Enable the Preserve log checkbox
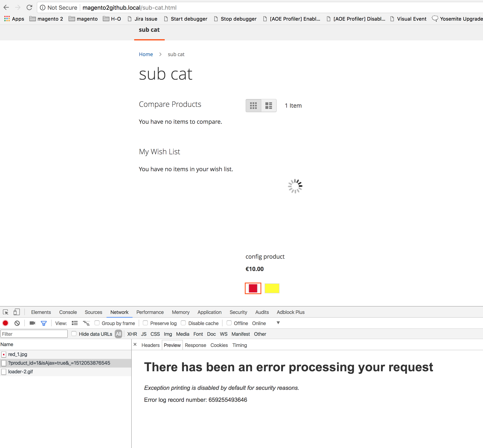 (145, 323)
